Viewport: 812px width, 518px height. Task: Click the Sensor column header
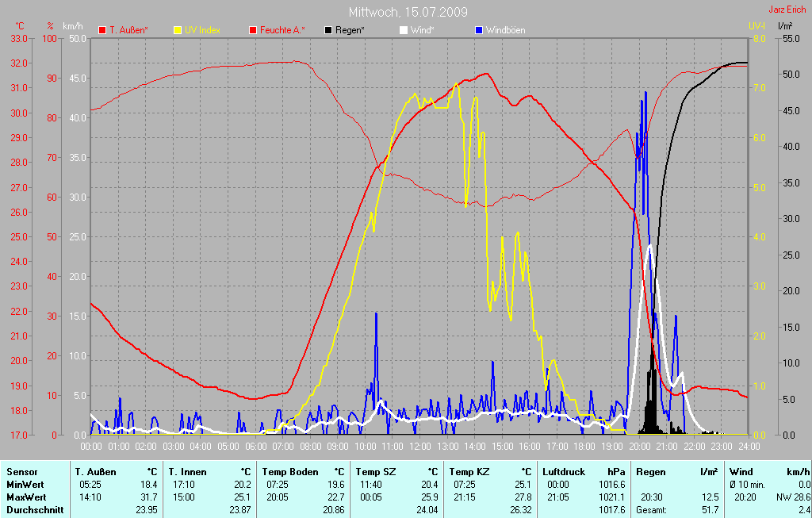21,472
